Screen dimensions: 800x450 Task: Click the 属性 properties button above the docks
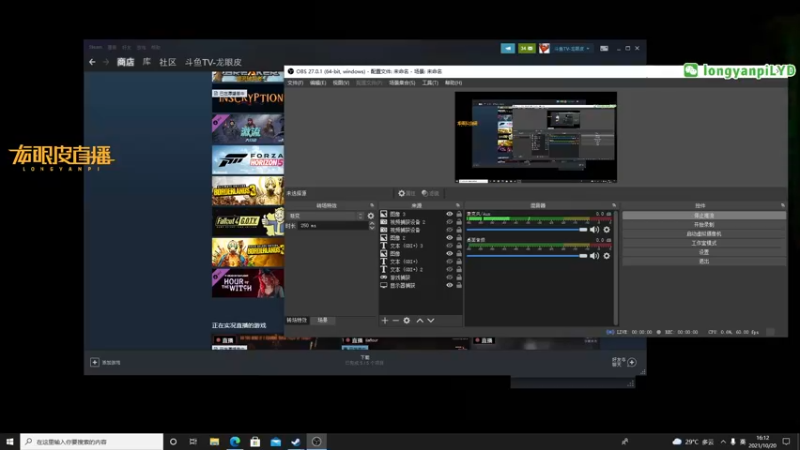[407, 193]
